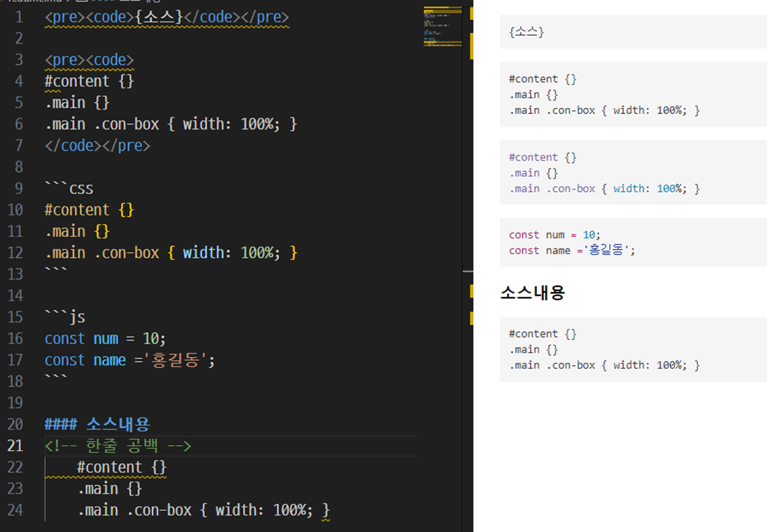
Task: Click the closing backticks on line 13
Action: (x=56, y=270)
